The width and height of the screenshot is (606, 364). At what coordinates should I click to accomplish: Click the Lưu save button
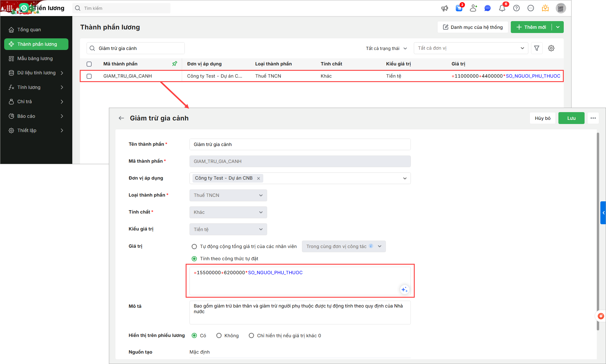pyautogui.click(x=571, y=118)
